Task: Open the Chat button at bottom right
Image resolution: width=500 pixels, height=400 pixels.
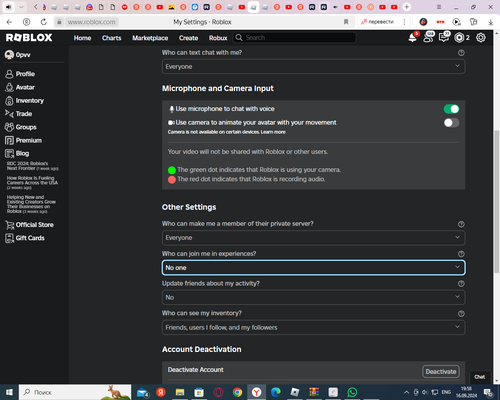Action: [x=480, y=377]
